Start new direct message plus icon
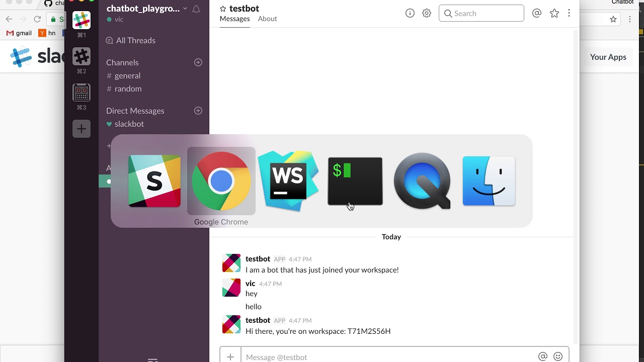 pyautogui.click(x=198, y=111)
